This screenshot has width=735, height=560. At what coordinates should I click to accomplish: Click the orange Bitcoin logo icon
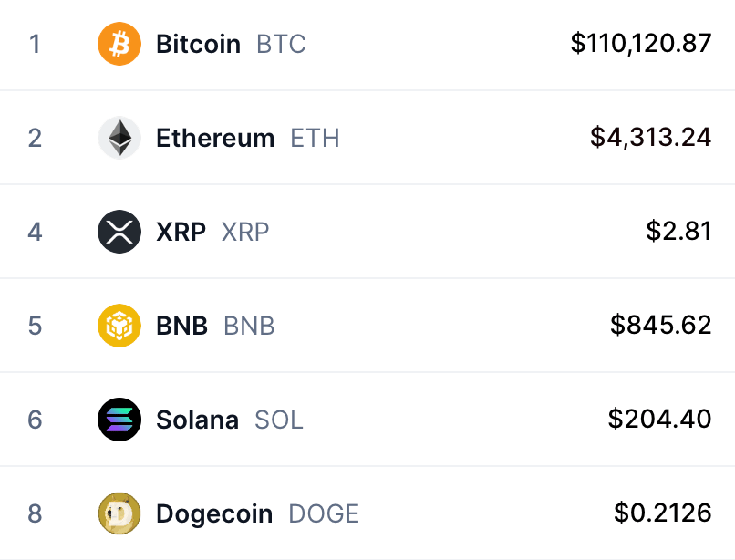[119, 44]
